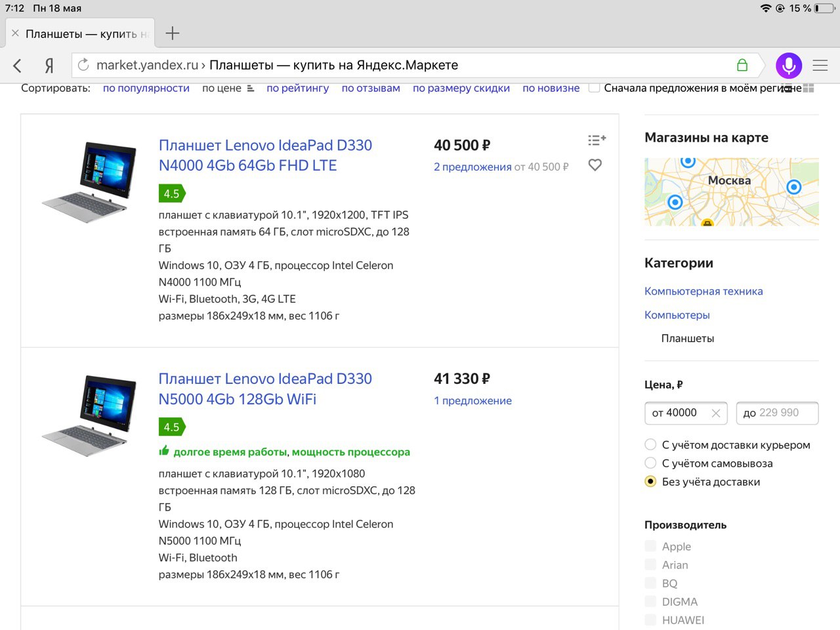Open Lenovo IdeaPad D330 N4000 product title
Image resolution: width=840 pixels, height=630 pixels.
(x=265, y=156)
